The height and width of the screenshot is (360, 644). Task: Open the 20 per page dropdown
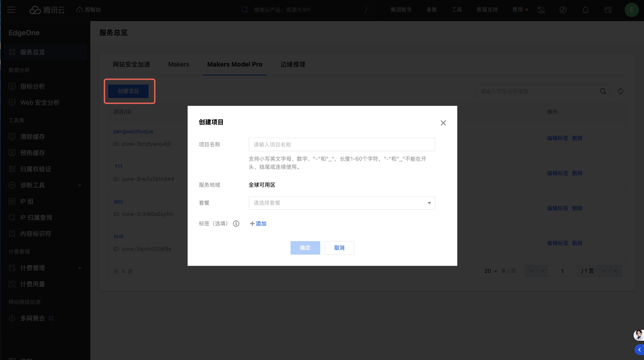(x=491, y=271)
